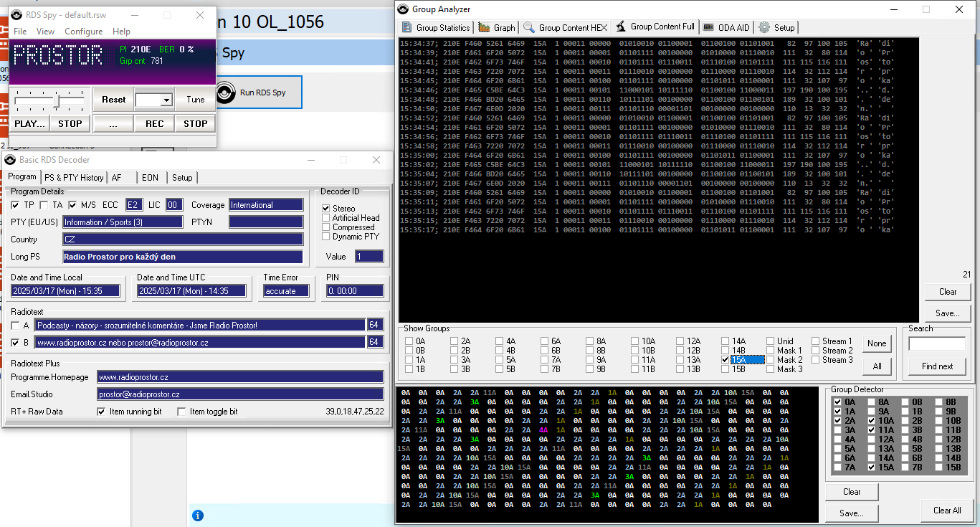The height and width of the screenshot is (527, 980).
Task: Toggle the TP checkbox
Action: point(16,205)
